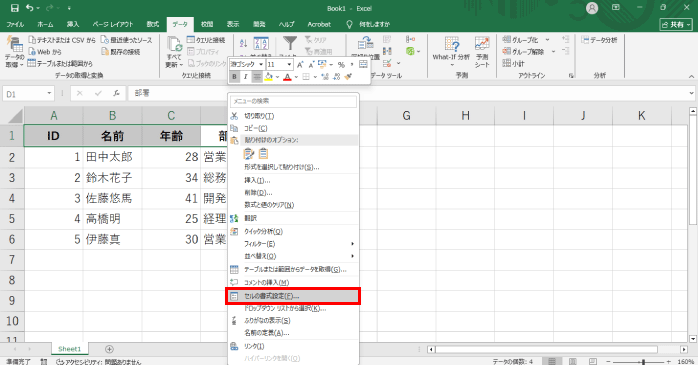Viewport: 698px width, 365px height.
Task: Click the 予測シート (Forecast Sheet) icon
Action: (x=482, y=52)
